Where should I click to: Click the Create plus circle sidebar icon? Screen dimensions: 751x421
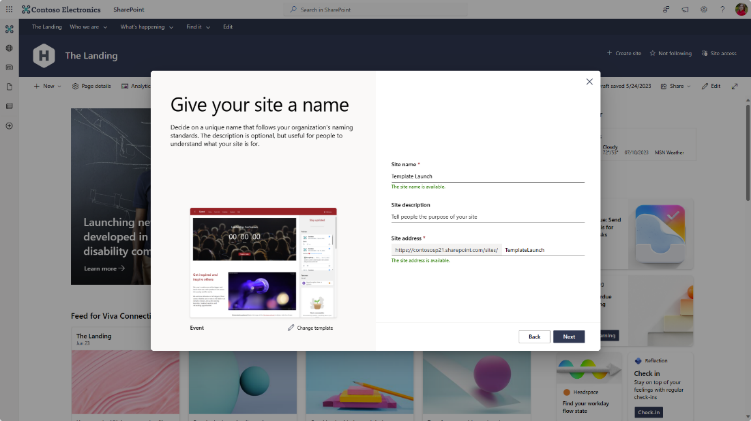pos(9,126)
